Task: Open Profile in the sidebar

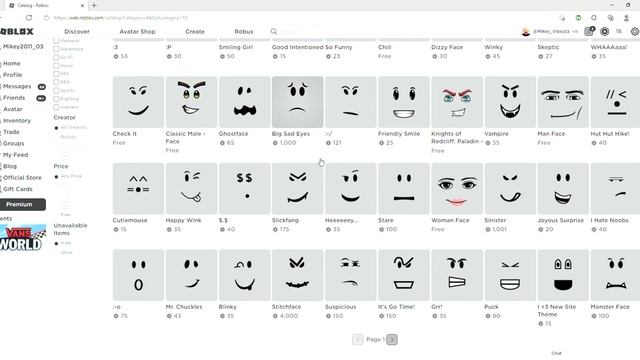Action: 12,75
